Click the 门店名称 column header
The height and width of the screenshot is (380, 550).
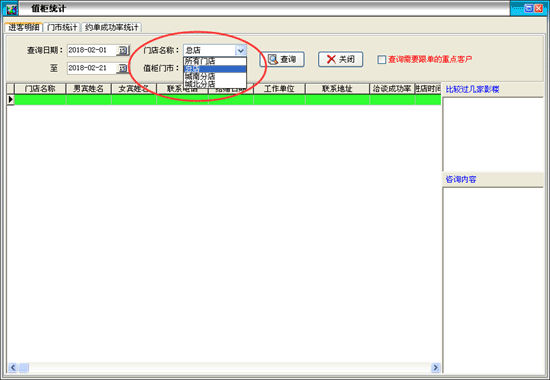40,89
